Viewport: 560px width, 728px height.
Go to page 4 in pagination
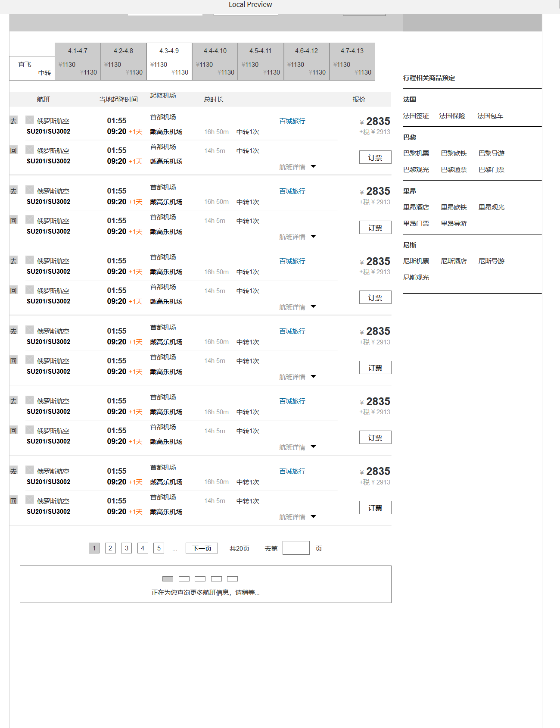tap(143, 548)
